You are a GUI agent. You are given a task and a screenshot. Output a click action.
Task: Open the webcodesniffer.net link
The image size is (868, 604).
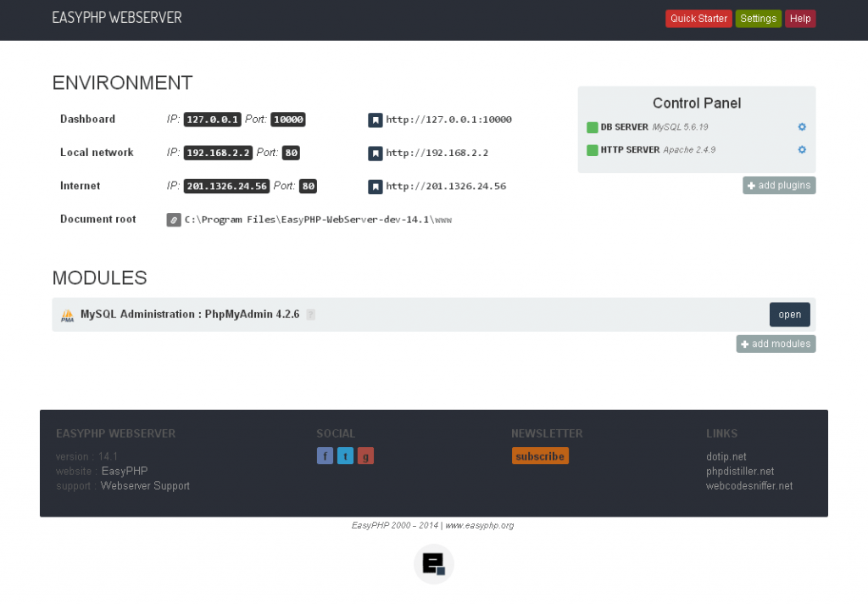[749, 486]
